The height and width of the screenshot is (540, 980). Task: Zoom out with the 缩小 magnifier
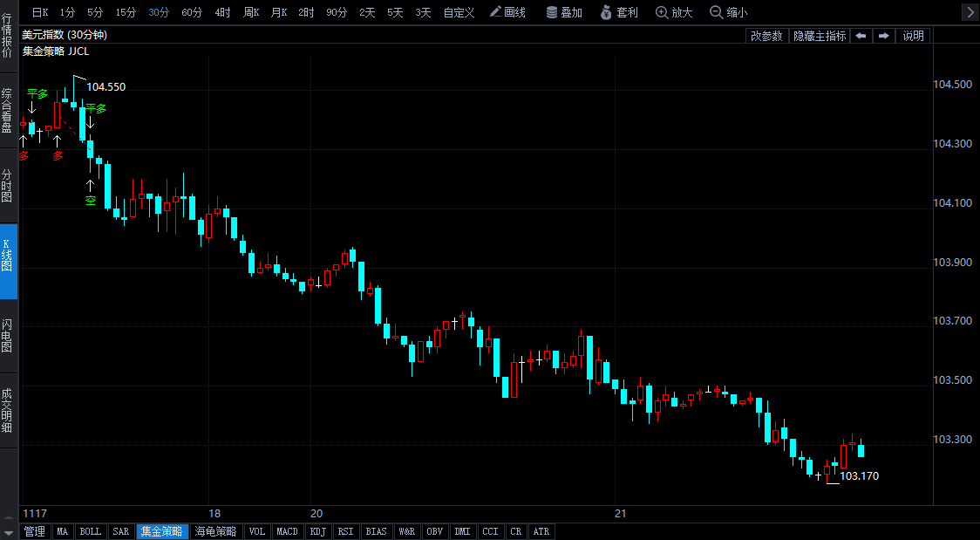click(729, 12)
